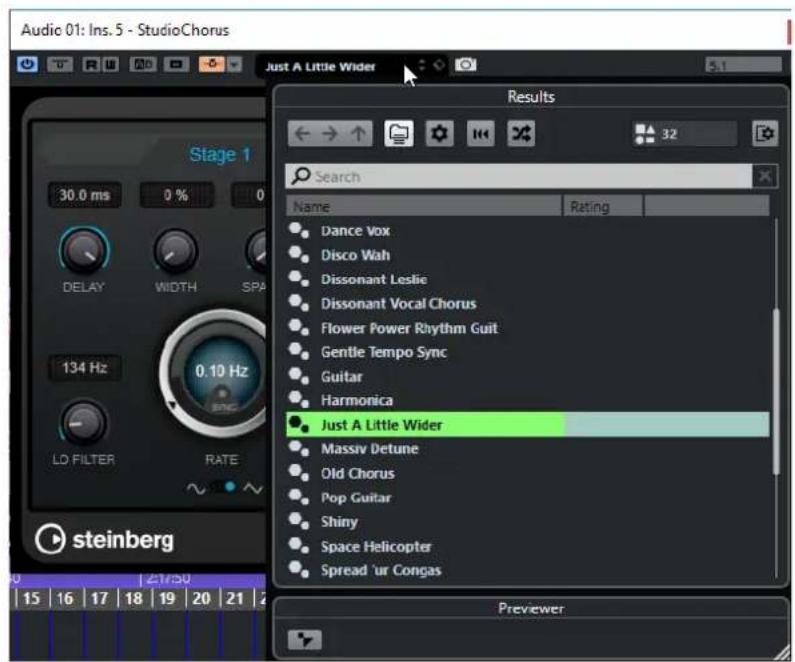Enable Read automation button R

click(91, 64)
